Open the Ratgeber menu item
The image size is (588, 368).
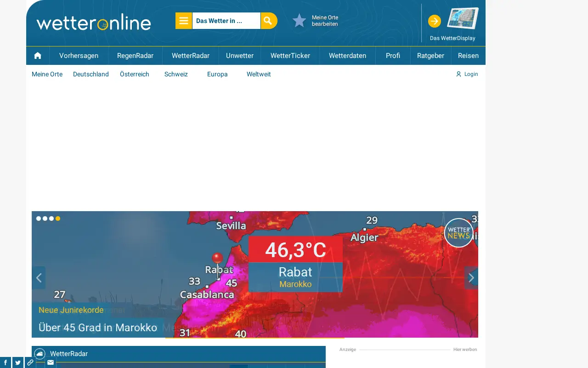click(x=430, y=56)
